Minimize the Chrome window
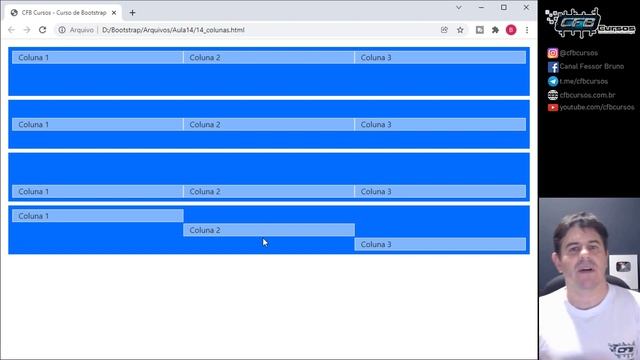 (481, 7)
